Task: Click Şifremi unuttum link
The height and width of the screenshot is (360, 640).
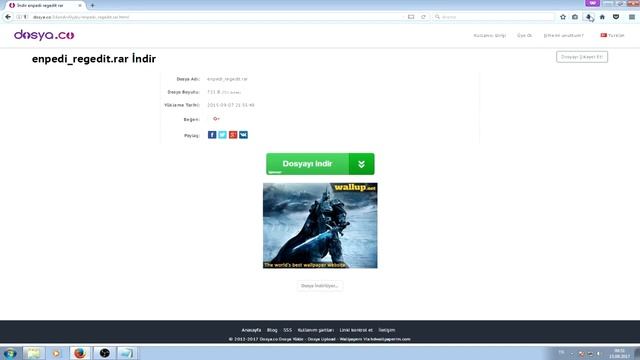Action: tap(563, 36)
